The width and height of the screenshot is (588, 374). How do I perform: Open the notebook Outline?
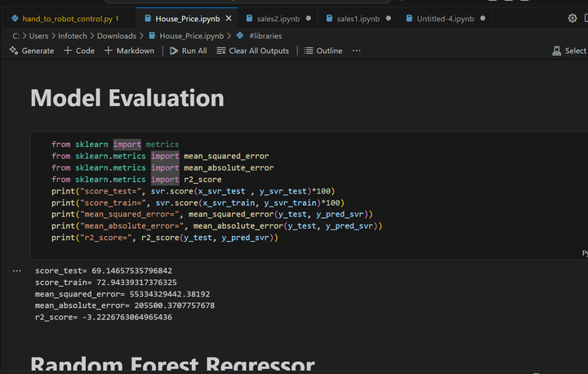point(323,51)
